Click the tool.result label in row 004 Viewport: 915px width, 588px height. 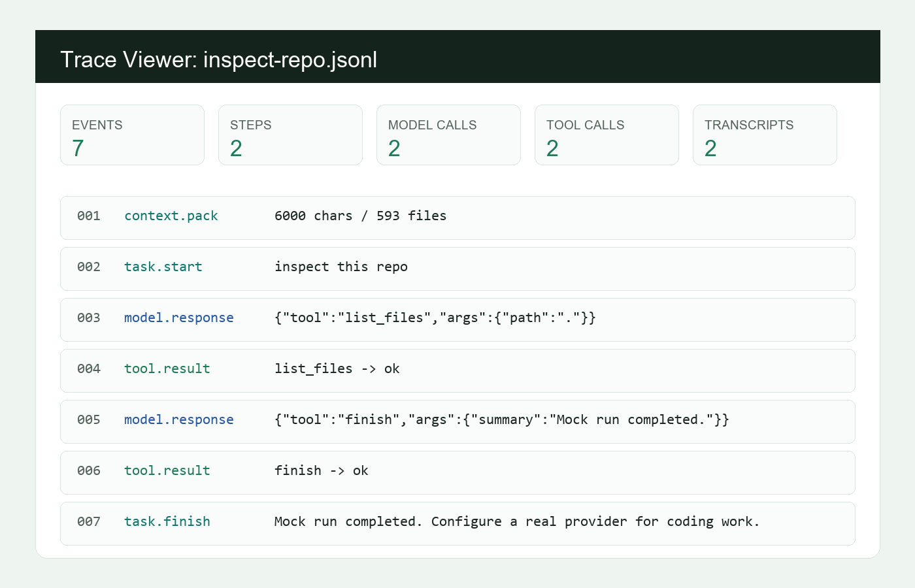click(167, 368)
